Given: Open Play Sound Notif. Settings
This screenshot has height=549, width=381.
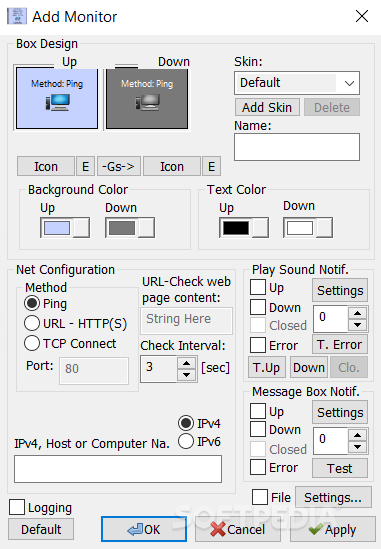Looking at the screenshot, I should click(340, 290).
